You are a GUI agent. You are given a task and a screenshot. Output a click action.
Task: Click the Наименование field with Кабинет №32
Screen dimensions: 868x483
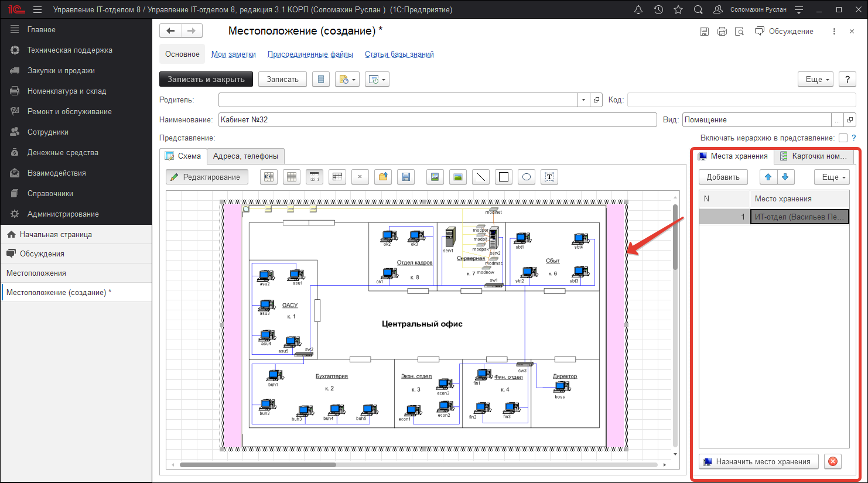[x=437, y=120]
